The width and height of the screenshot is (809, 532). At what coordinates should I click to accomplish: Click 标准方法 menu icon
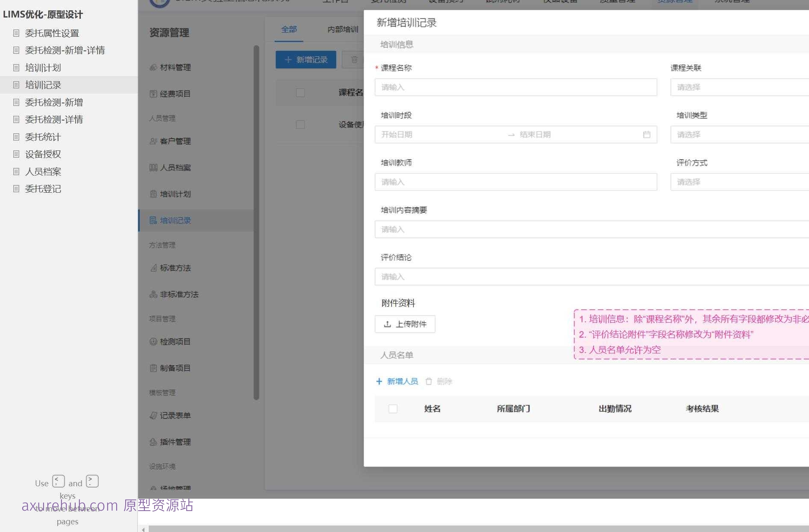153,268
